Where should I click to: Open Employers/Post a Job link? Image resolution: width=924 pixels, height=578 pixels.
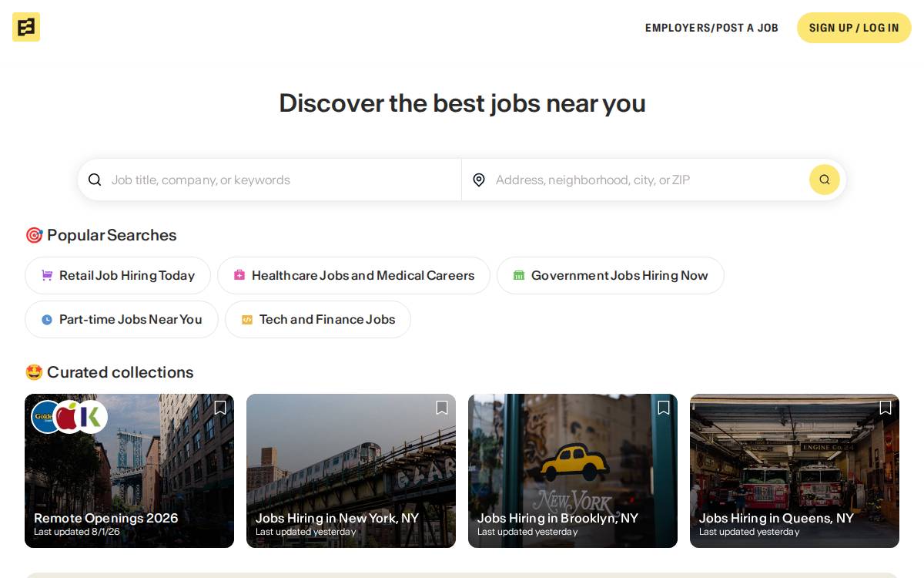tap(711, 28)
